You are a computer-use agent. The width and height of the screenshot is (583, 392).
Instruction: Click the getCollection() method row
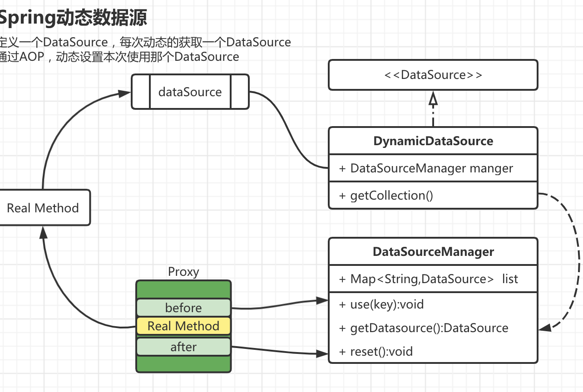[x=392, y=196]
